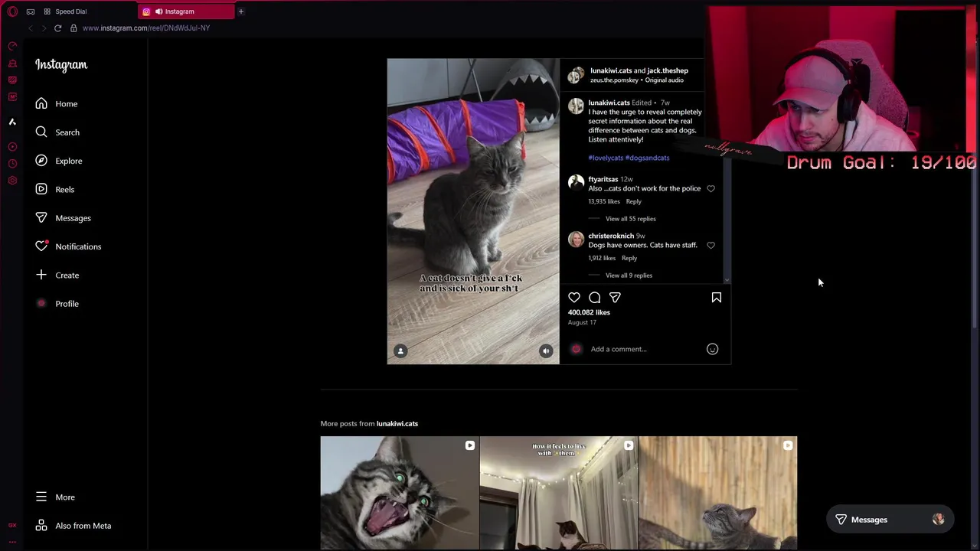
Task: Reload the Instagram page
Action: pos(57,28)
